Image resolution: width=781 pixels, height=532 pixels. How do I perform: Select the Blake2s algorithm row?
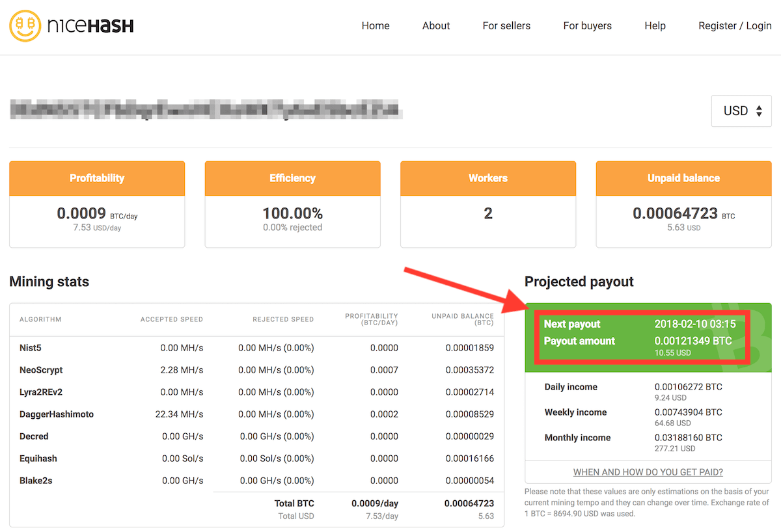coord(257,481)
